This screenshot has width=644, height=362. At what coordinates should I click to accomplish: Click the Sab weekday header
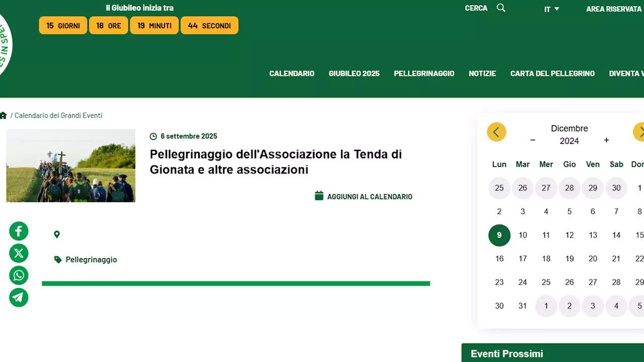[616, 164]
